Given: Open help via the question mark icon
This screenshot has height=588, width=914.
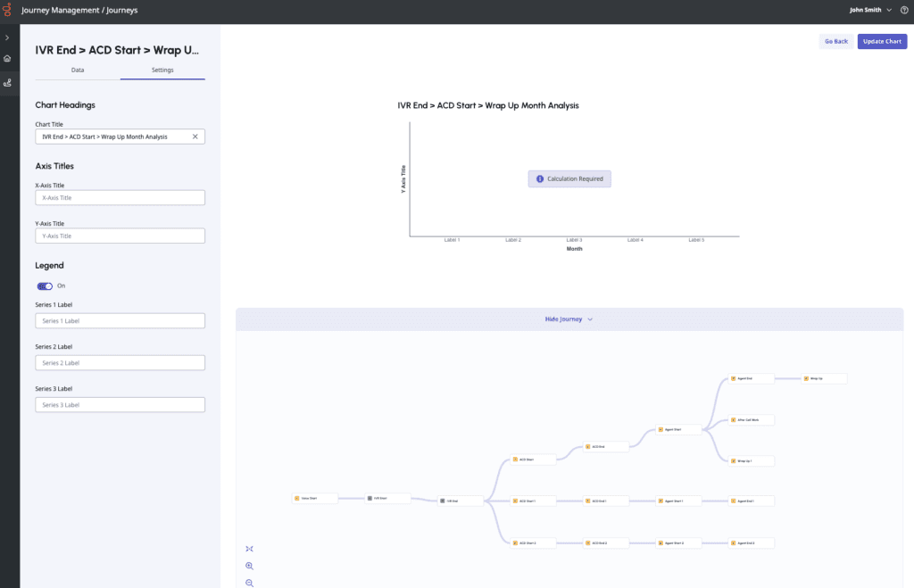Looking at the screenshot, I should 903,10.
